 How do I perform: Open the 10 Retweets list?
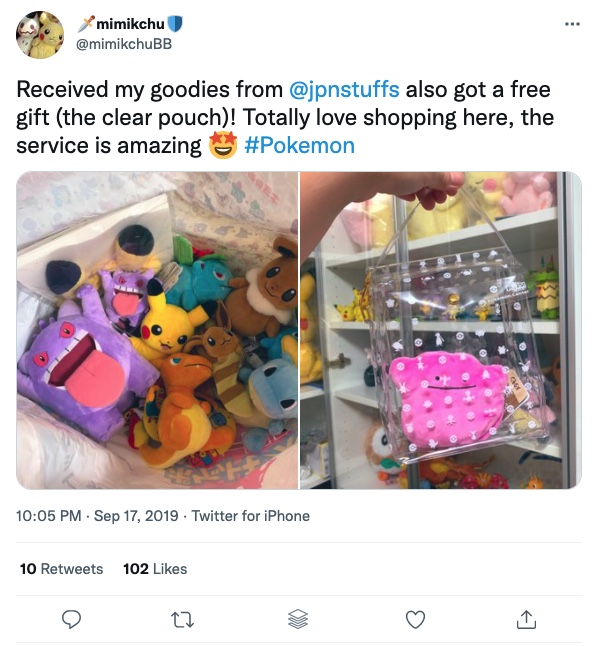click(x=61, y=569)
